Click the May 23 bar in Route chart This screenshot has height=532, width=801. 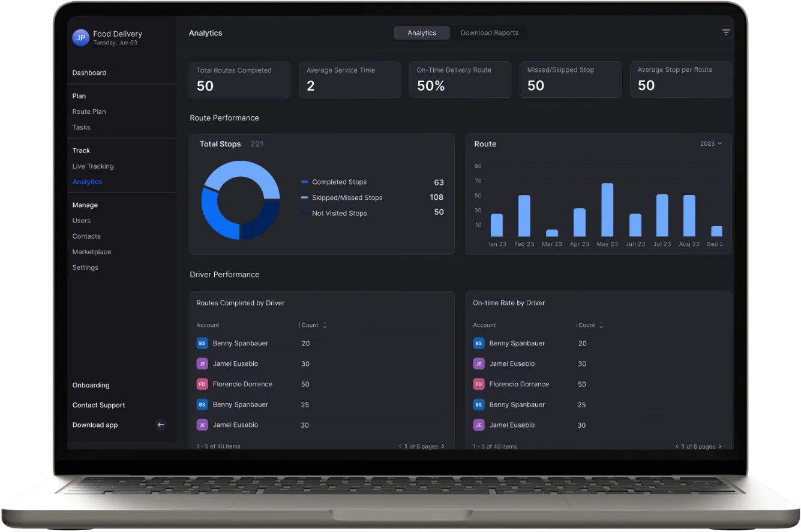[x=607, y=210]
